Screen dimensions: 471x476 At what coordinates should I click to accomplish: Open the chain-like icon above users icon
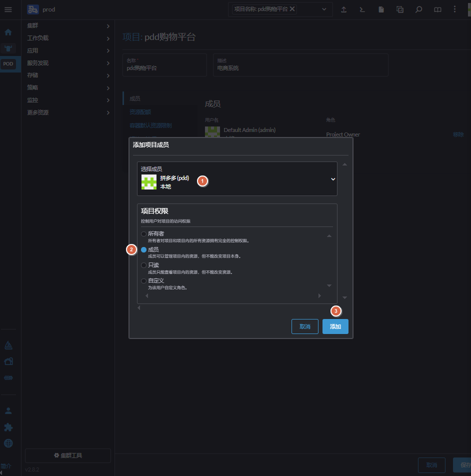[x=8, y=377]
